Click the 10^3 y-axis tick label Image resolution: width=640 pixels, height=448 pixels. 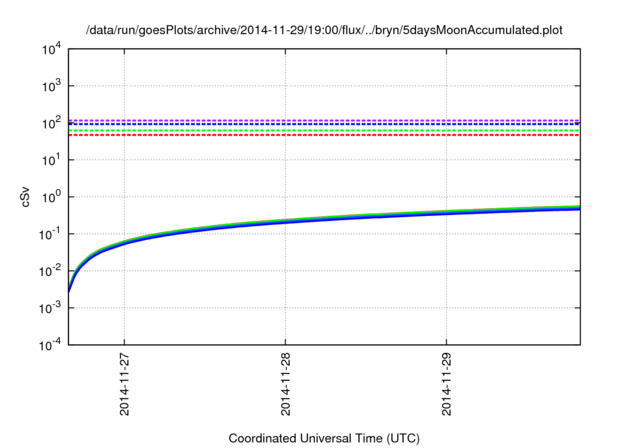(51, 86)
